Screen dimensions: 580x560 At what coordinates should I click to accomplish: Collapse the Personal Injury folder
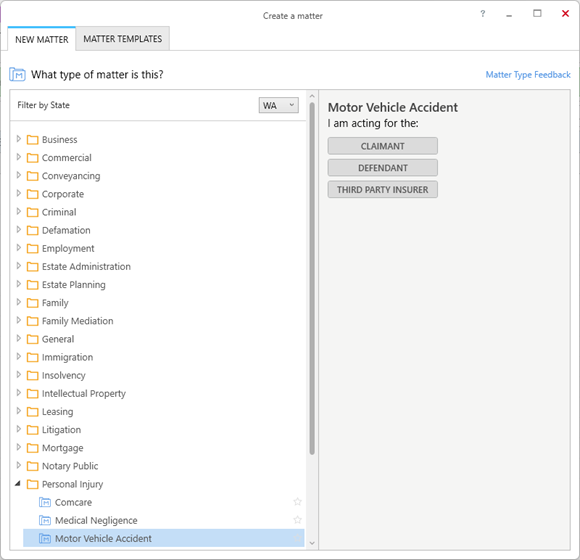click(18, 484)
